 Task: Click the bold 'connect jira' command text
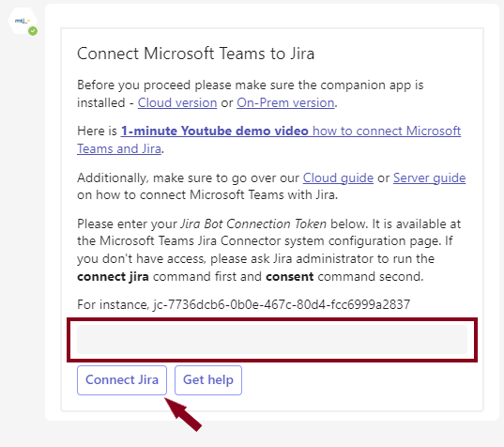point(113,277)
